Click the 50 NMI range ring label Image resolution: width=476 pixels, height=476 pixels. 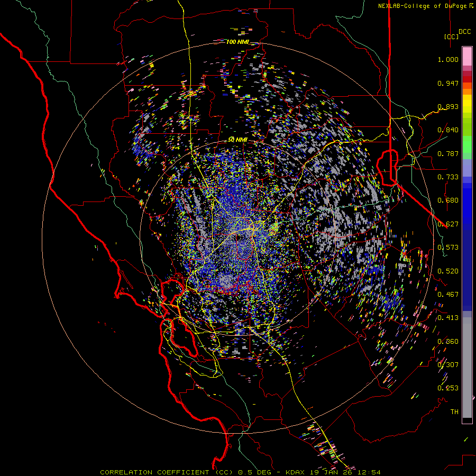[x=237, y=140]
